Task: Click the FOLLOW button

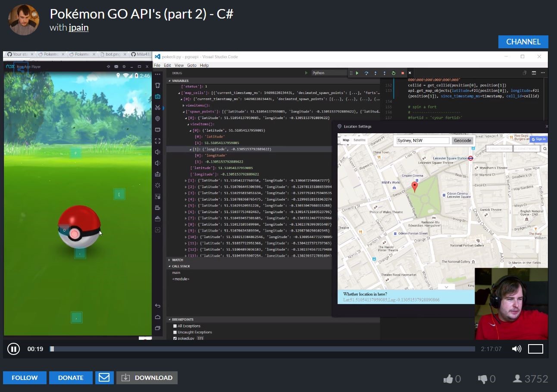Action: click(x=25, y=377)
